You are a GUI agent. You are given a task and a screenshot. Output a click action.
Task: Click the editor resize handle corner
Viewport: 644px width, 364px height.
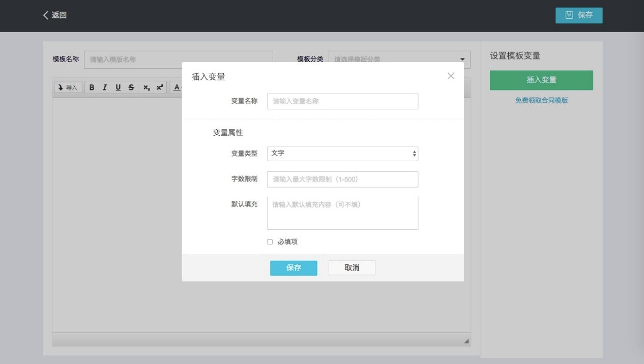coord(466,341)
